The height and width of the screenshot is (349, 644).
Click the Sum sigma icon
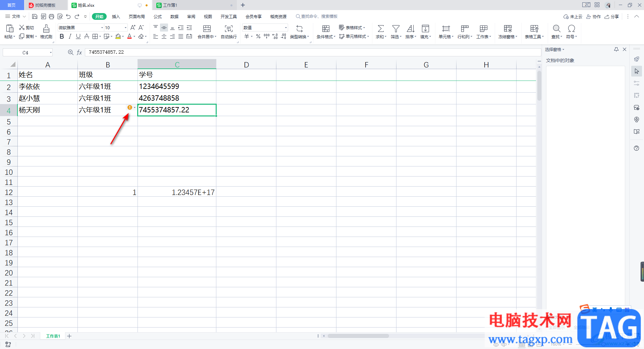381,29
